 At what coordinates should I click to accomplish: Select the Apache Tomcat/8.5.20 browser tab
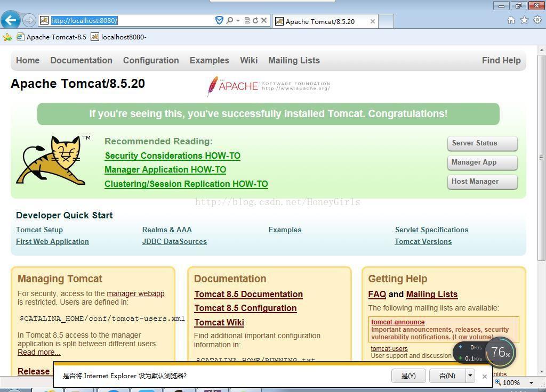point(320,21)
